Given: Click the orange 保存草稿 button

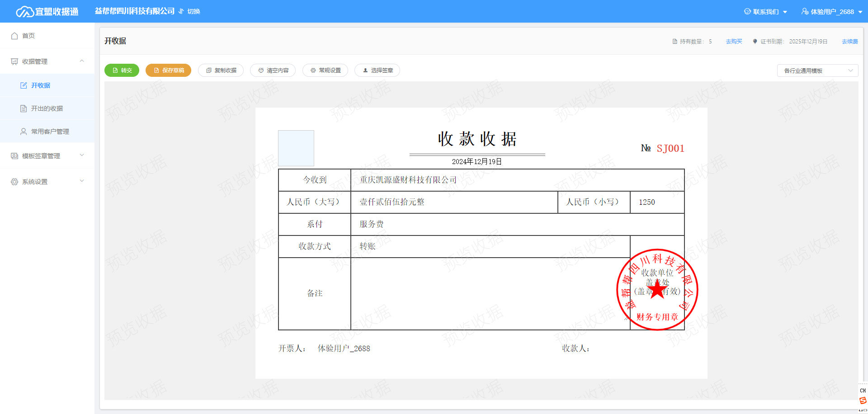Looking at the screenshot, I should [x=168, y=71].
